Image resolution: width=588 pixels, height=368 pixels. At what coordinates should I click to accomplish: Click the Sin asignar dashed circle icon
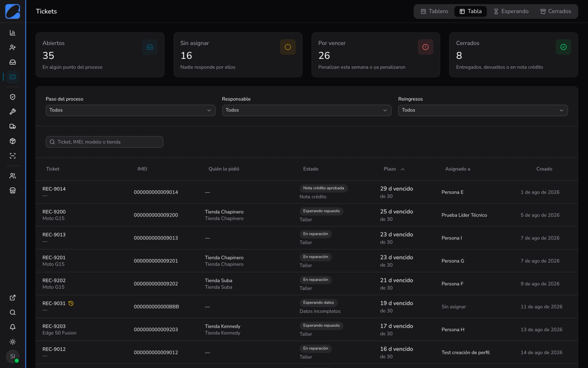(288, 47)
